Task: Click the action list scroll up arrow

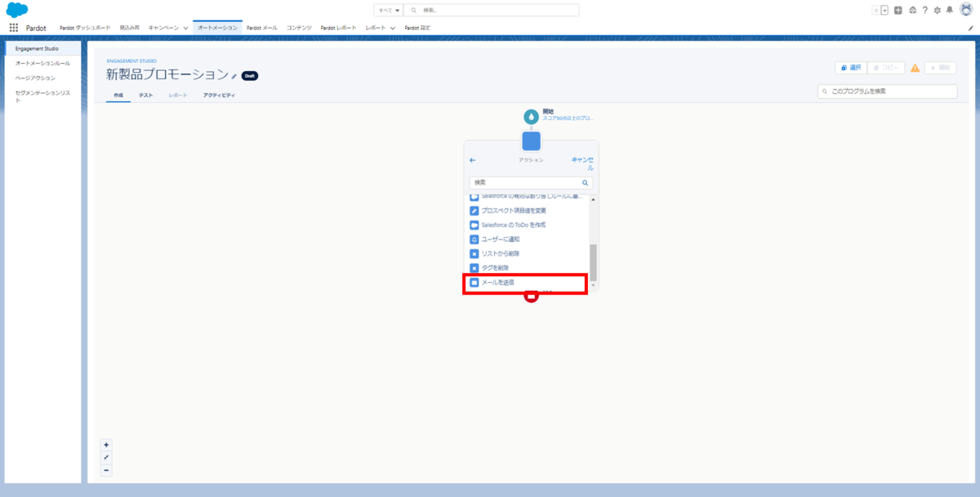Action: [x=594, y=199]
